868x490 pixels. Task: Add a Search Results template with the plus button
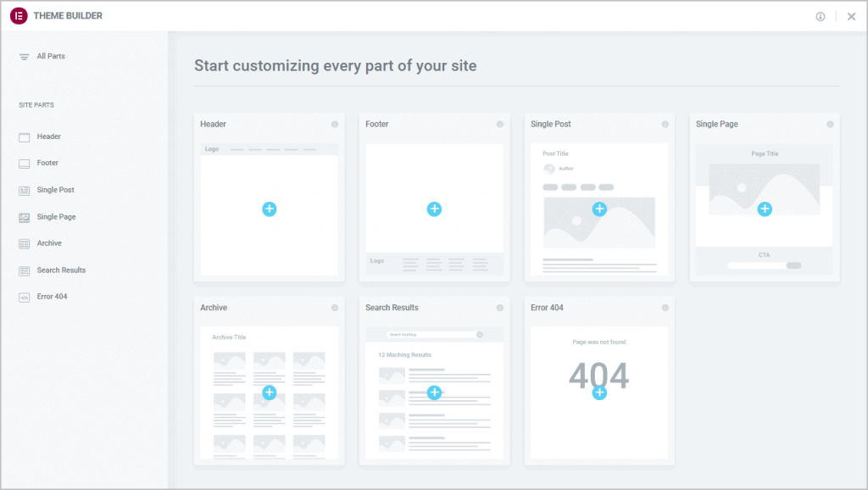(x=434, y=393)
